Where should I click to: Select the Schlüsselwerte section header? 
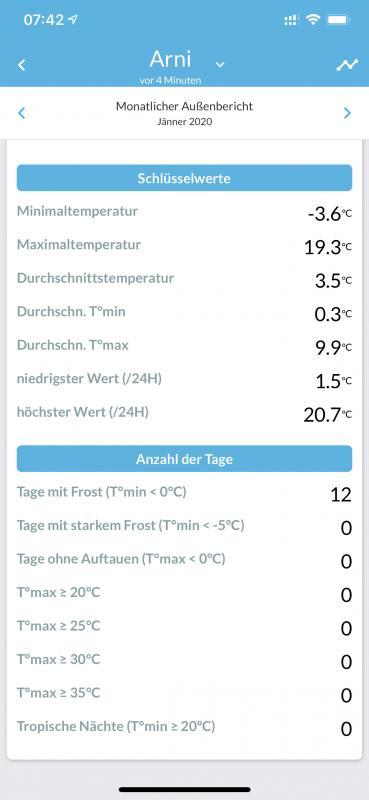(x=184, y=178)
